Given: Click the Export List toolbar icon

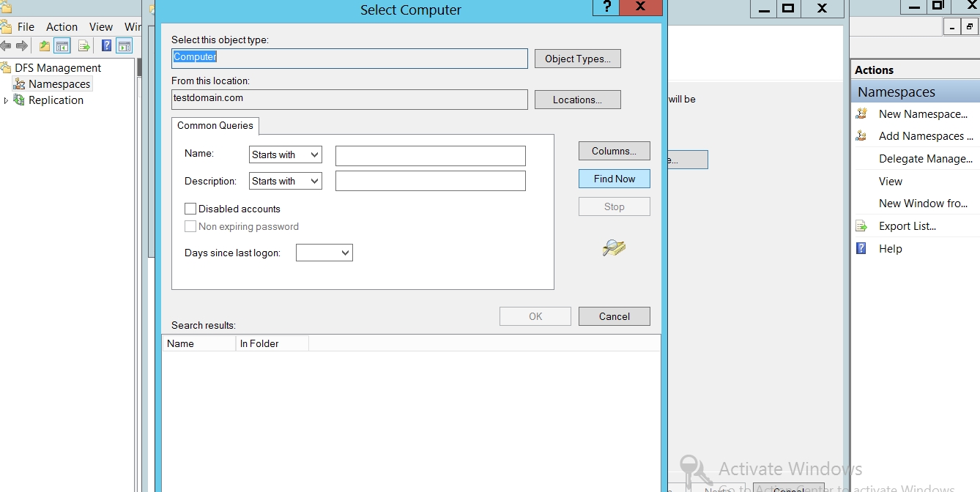Looking at the screenshot, I should (84, 46).
